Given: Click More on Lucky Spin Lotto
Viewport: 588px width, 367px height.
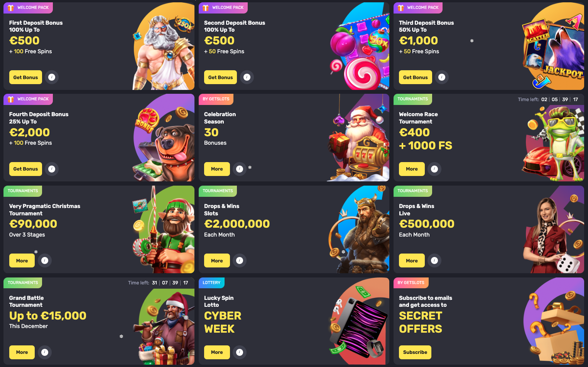Looking at the screenshot, I should tap(217, 352).
